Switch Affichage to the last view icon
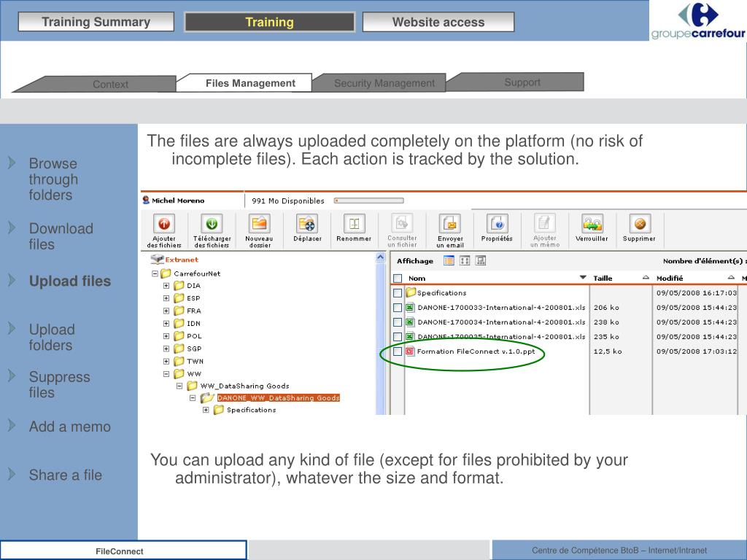 [481, 260]
